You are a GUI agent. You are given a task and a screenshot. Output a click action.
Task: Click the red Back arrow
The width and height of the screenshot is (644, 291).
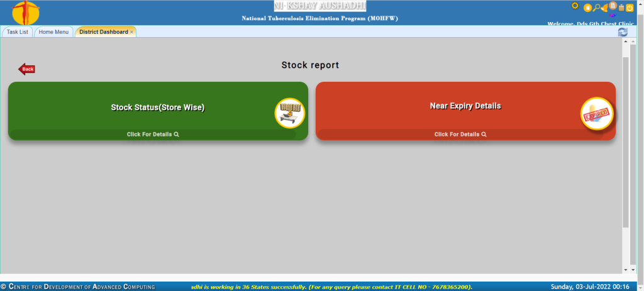click(x=26, y=69)
